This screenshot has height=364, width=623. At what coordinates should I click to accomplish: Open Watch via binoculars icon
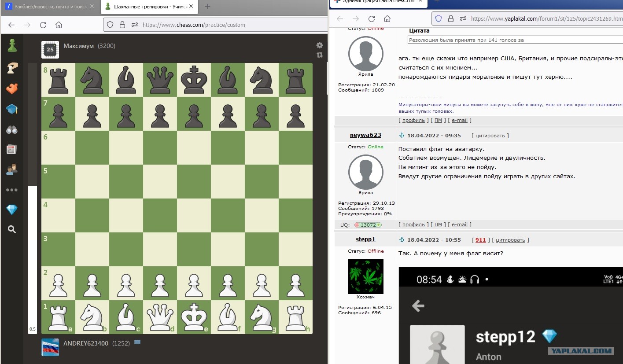tap(12, 129)
